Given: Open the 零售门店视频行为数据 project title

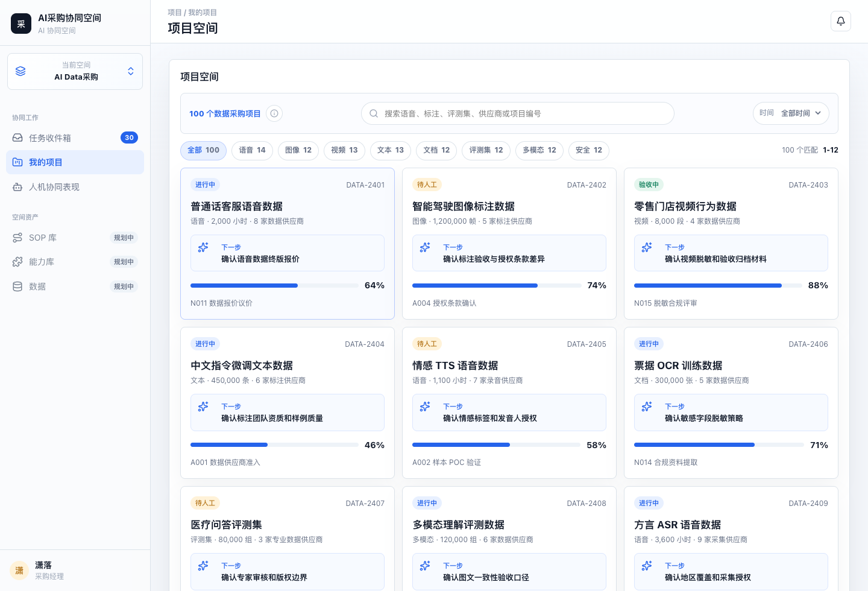Looking at the screenshot, I should coord(685,206).
